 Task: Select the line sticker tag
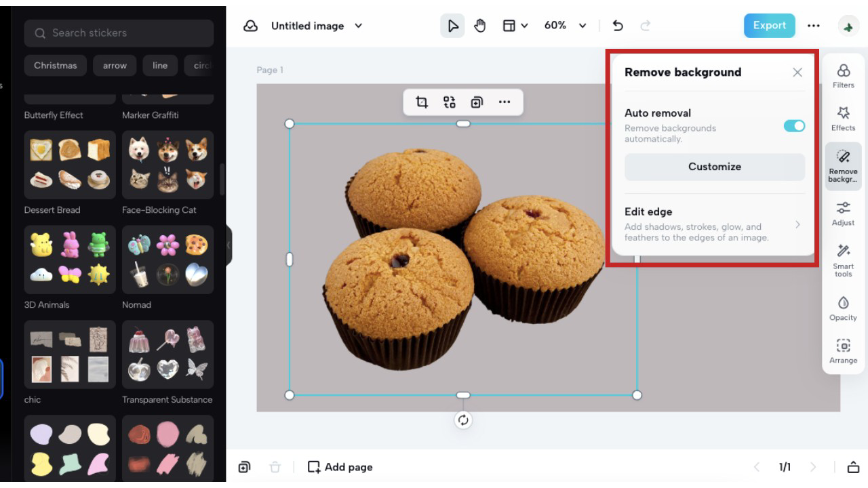pyautogui.click(x=160, y=66)
